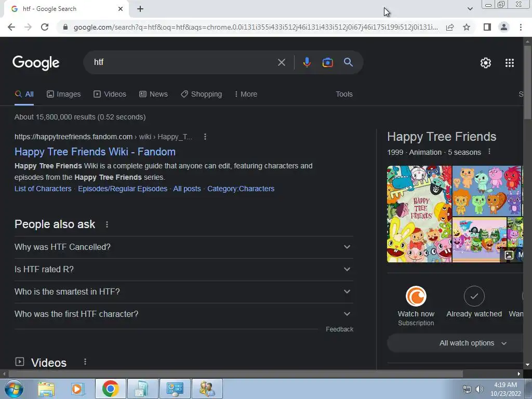Viewport: 532px width, 399px height.
Task: Close the 'htf - Google Search' tab
Action: [x=121, y=9]
